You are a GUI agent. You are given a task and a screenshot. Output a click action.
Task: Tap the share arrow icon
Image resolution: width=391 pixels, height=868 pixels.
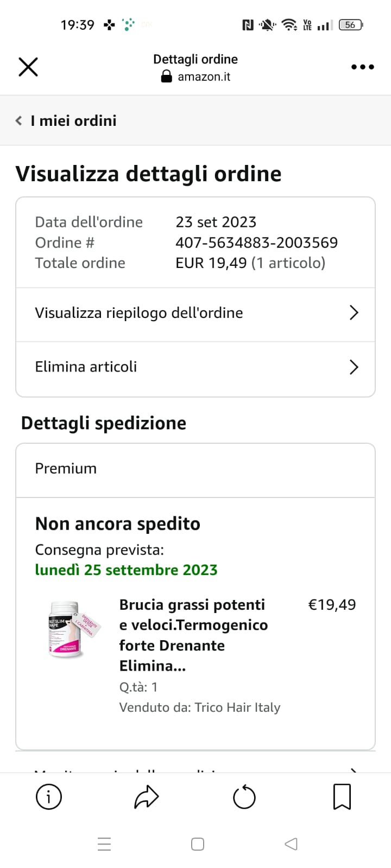pyautogui.click(x=146, y=797)
